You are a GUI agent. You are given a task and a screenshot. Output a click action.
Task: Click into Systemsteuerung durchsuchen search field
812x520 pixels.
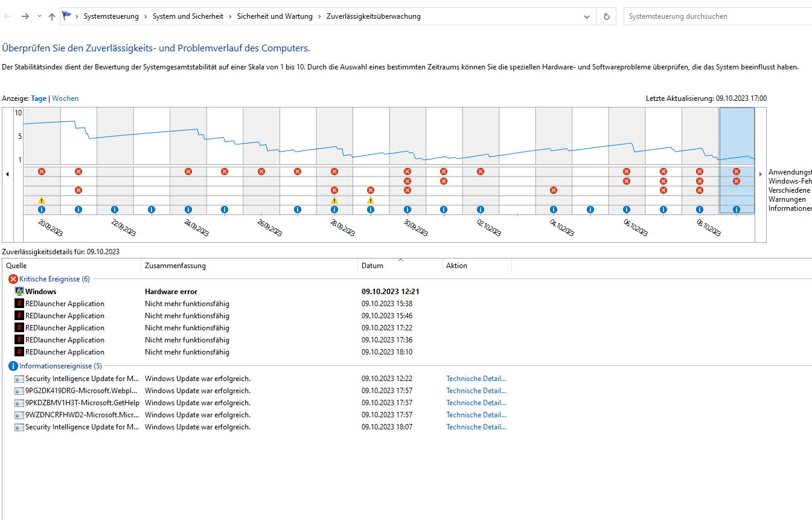pos(717,16)
